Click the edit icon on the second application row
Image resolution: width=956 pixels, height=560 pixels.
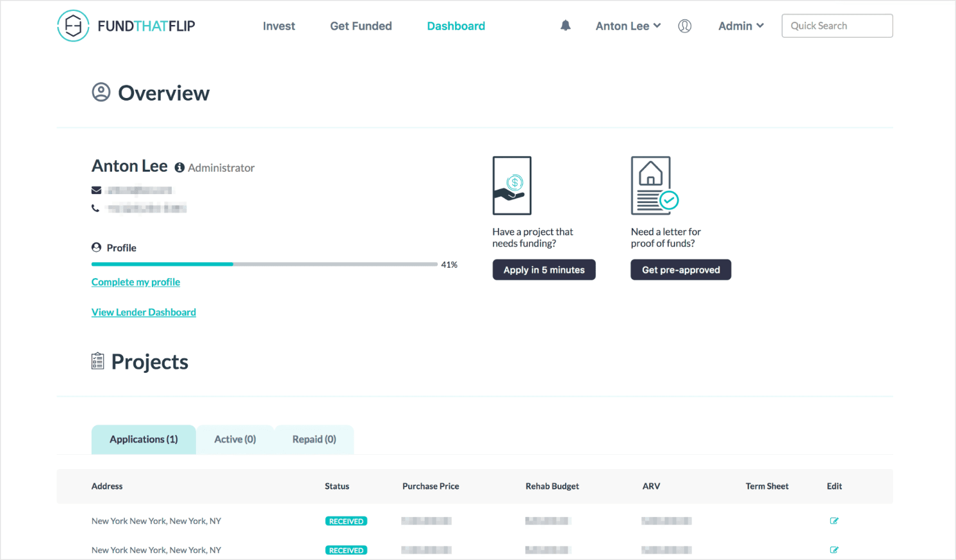click(x=834, y=550)
